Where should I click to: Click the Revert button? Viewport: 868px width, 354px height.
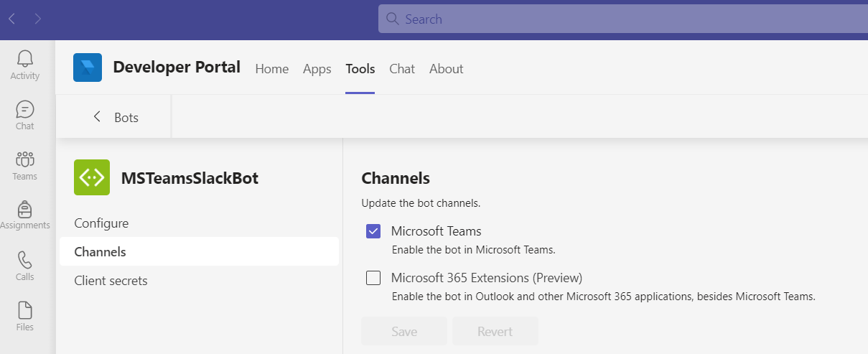point(495,331)
